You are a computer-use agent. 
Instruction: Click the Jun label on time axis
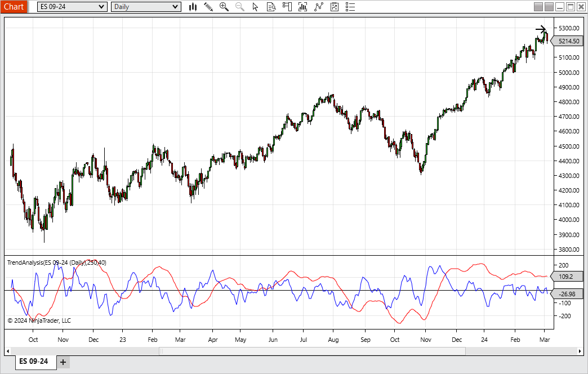(273, 340)
